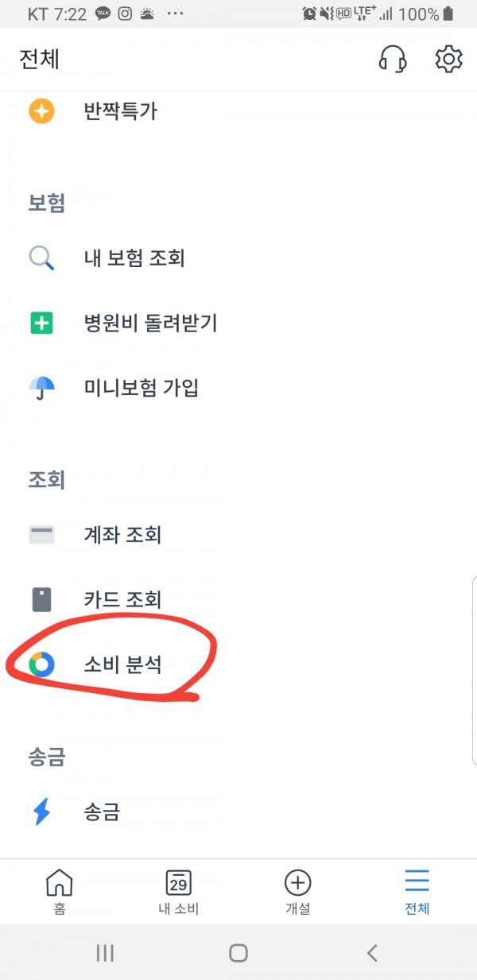
Task: Tap the dark card icon for 카드 조회
Action: point(41,599)
